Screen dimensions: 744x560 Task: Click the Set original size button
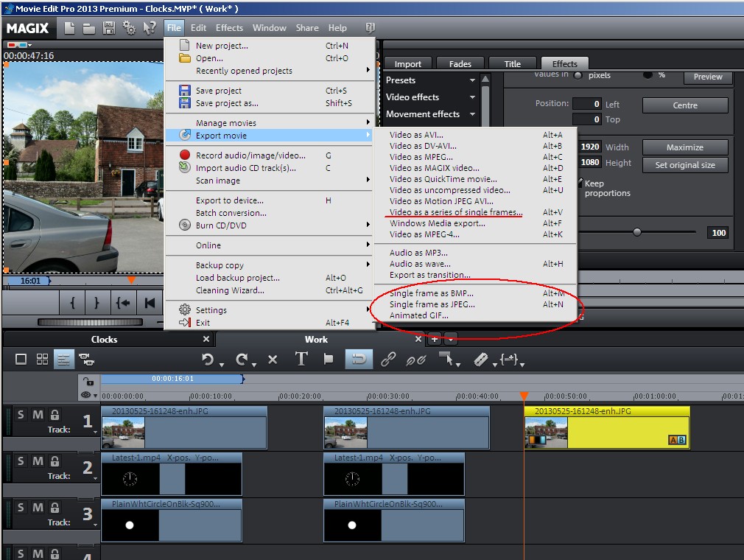pyautogui.click(x=685, y=165)
